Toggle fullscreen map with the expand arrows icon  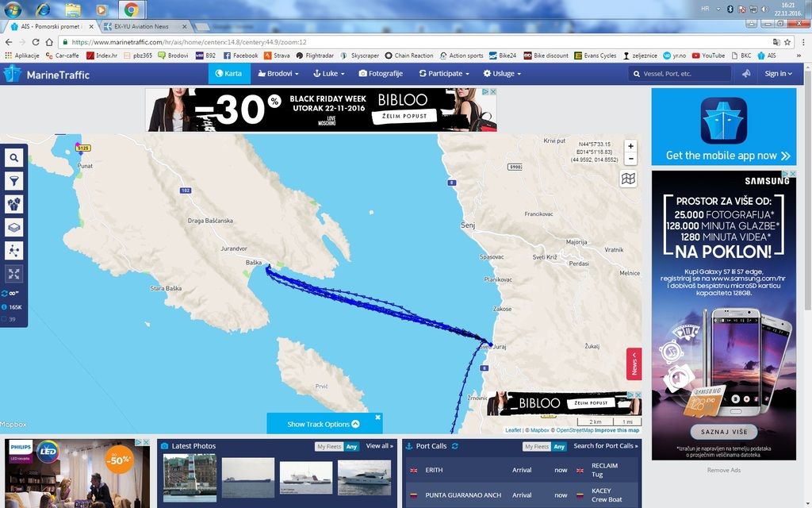14,274
